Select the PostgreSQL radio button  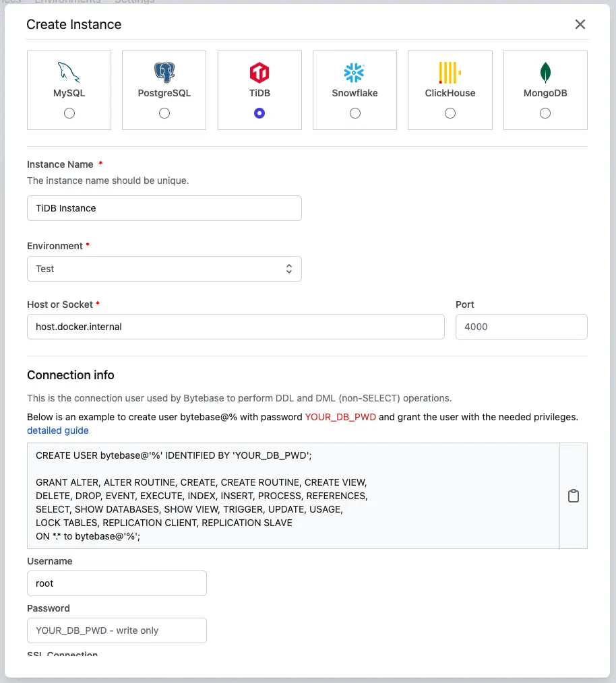point(164,113)
